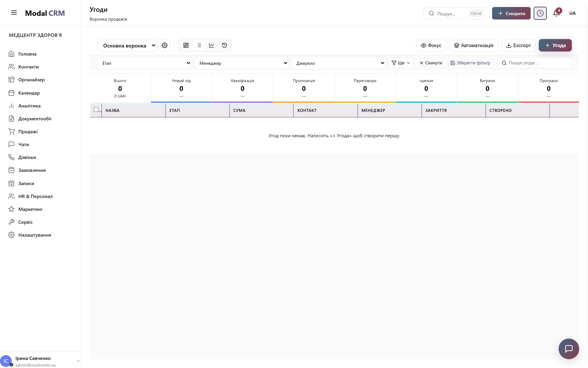Select the Програно stage card
The image size is (588, 368).
(x=549, y=88)
